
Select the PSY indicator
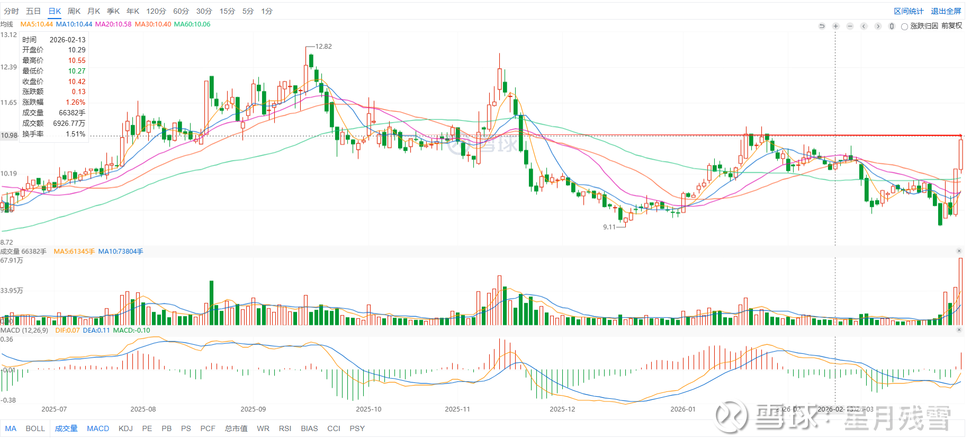(x=357, y=428)
